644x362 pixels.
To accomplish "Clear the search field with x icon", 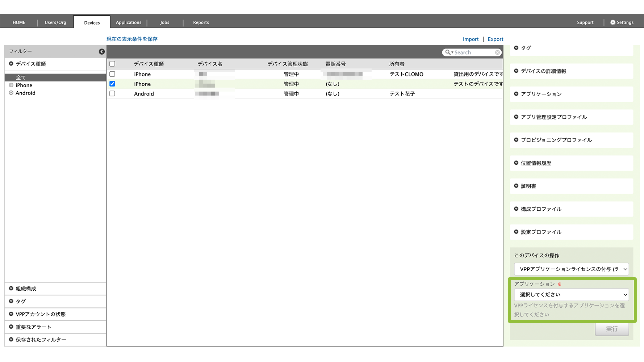I will click(497, 52).
